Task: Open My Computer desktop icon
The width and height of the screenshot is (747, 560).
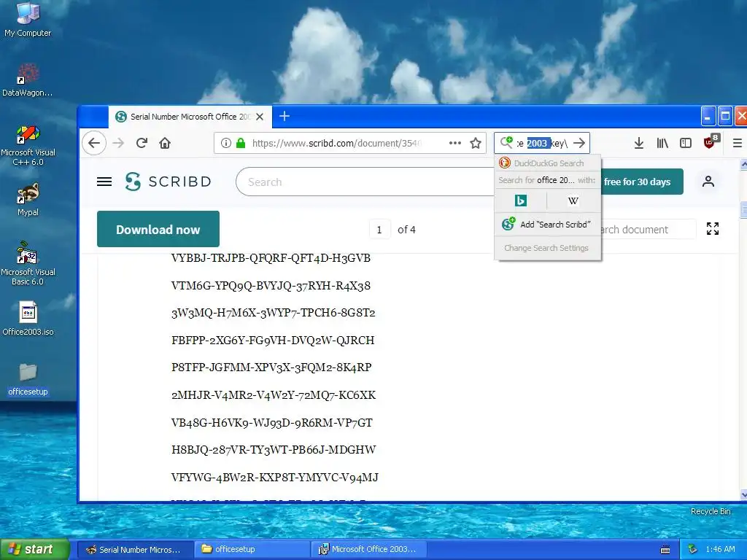Action: (x=28, y=19)
